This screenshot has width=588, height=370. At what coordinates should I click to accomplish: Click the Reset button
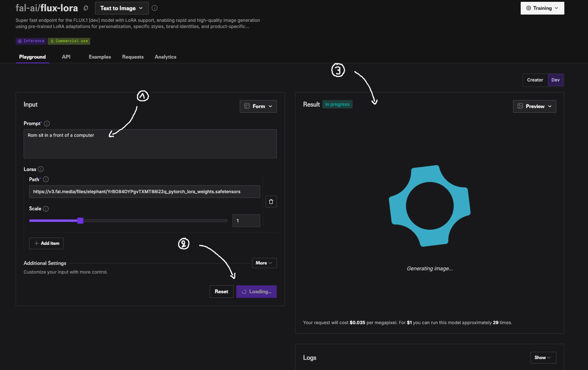(x=222, y=292)
